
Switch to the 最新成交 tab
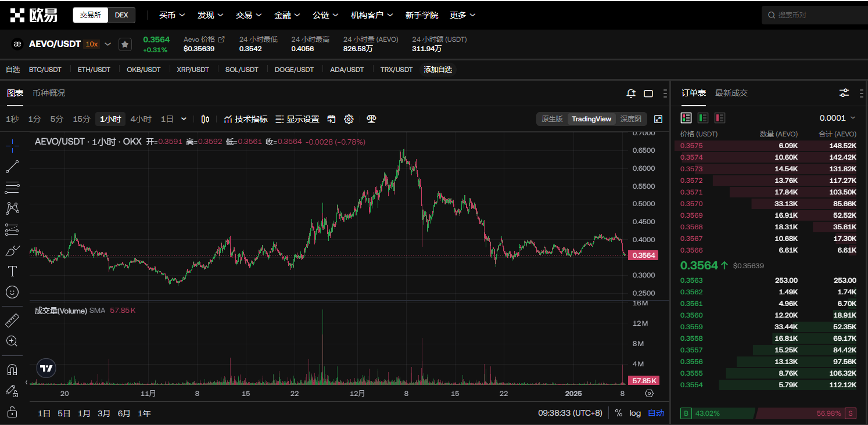tap(731, 93)
